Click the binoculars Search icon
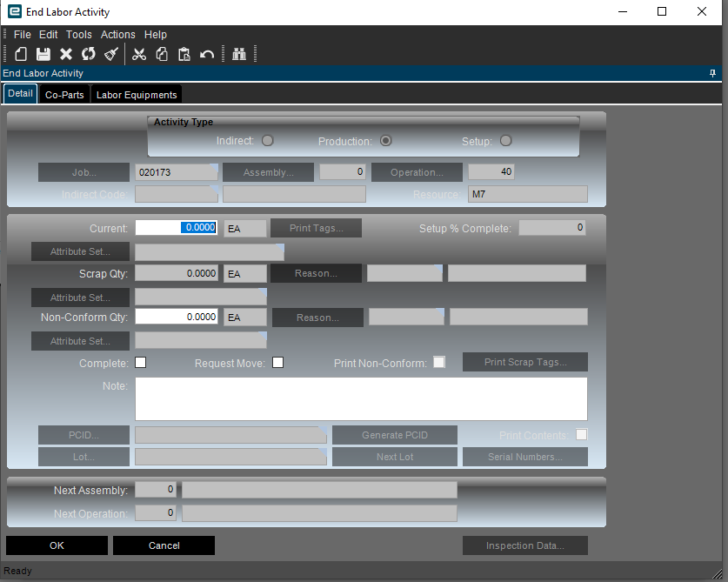The image size is (728, 582). coord(239,54)
